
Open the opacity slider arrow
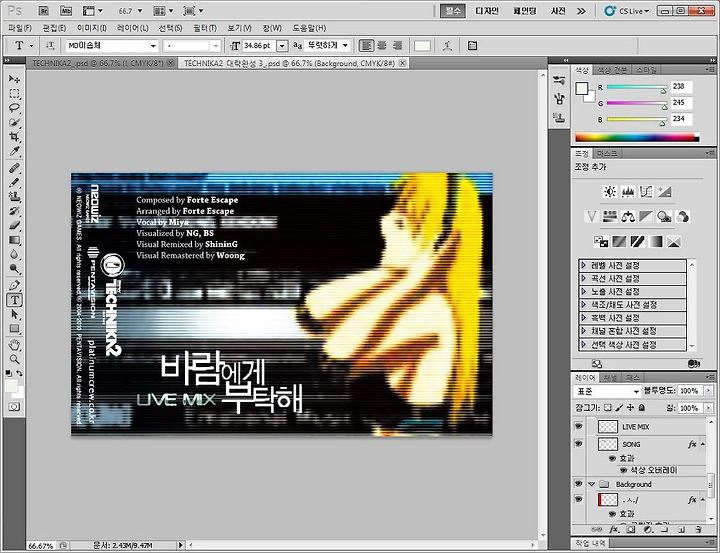tap(709, 390)
